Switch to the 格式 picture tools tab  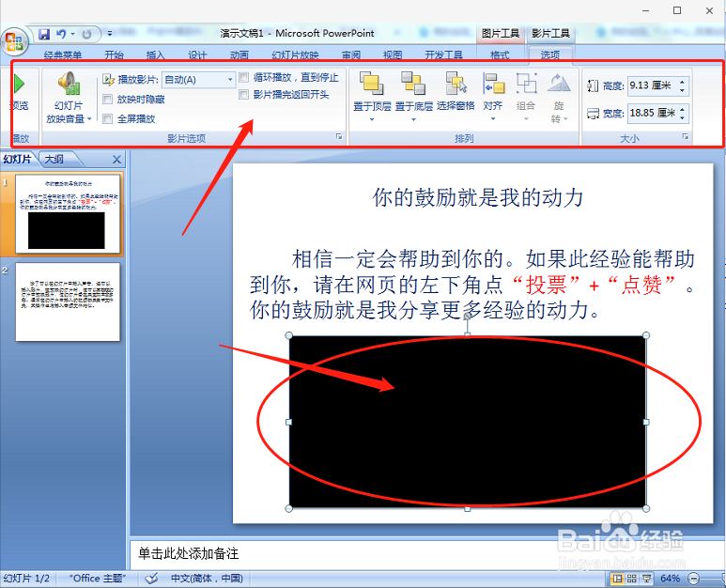[500, 55]
